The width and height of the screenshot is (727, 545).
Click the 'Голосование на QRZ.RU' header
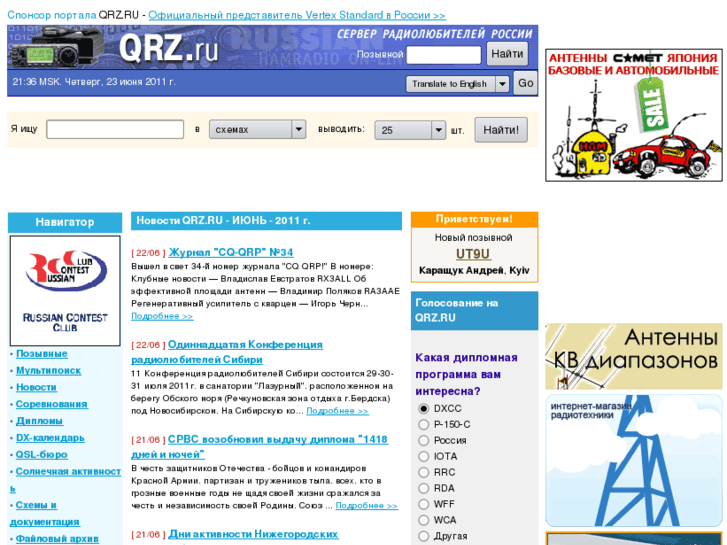(474, 310)
